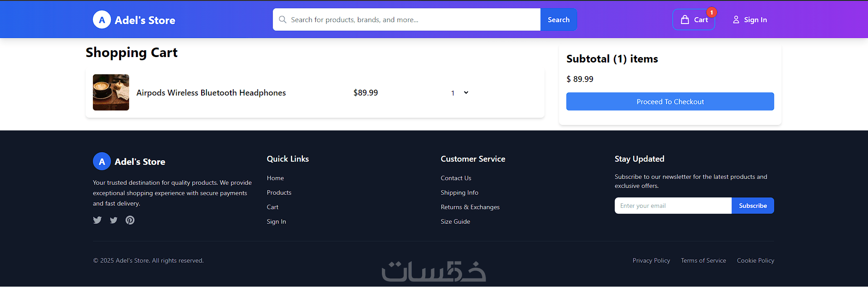Click the Enter your email field
Screen dimensions: 868x288
tap(673, 206)
